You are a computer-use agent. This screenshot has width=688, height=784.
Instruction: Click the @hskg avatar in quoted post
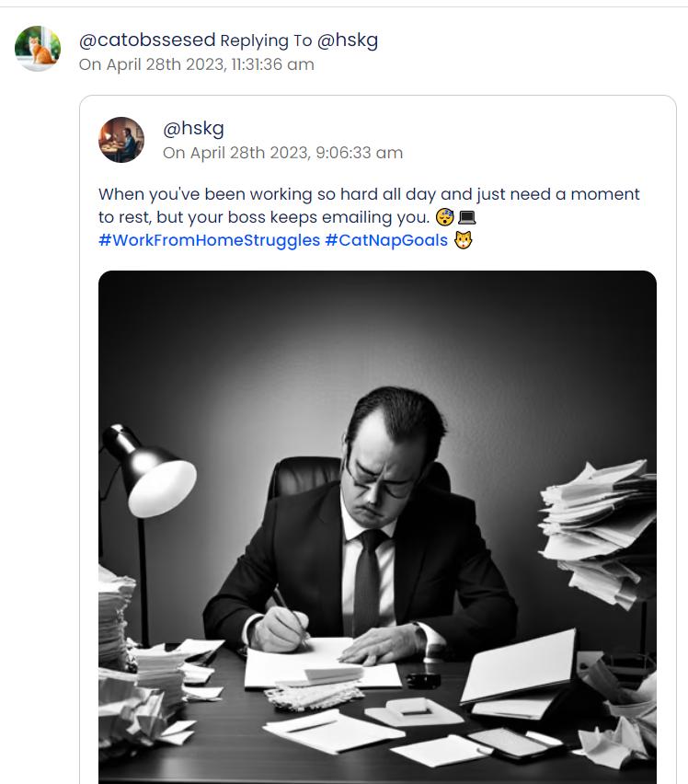coord(121,140)
